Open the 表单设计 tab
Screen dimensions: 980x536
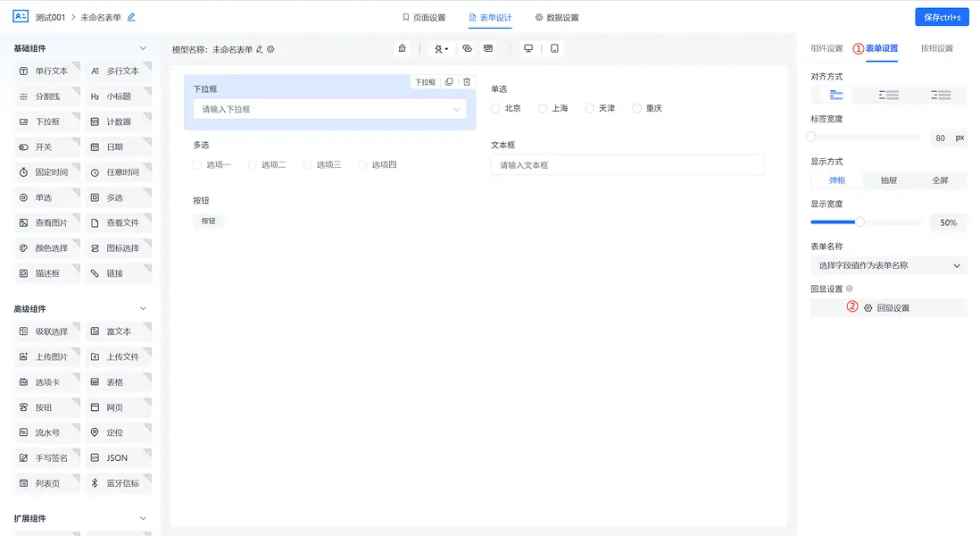tap(491, 18)
